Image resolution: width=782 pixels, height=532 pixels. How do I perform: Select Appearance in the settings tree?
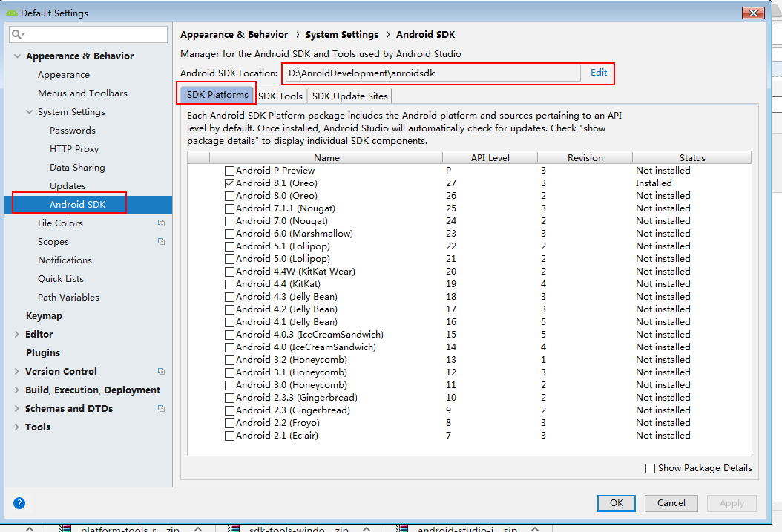click(x=64, y=75)
